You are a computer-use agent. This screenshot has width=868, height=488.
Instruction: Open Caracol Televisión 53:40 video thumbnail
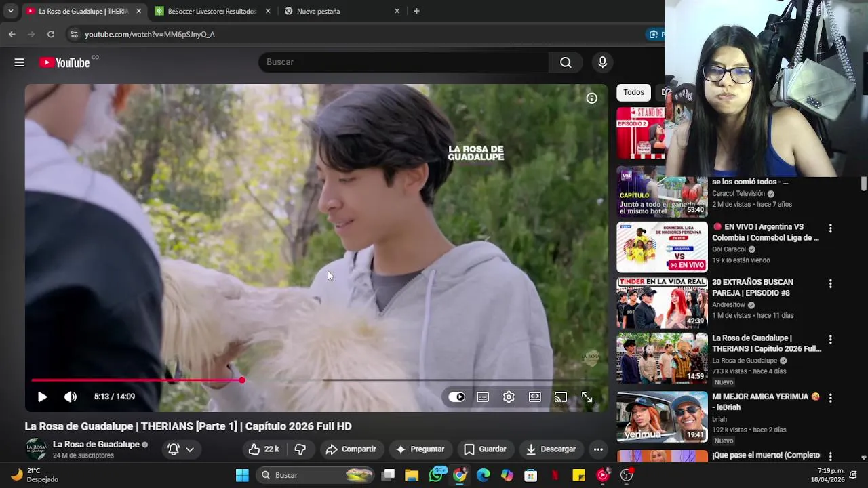[x=662, y=192]
